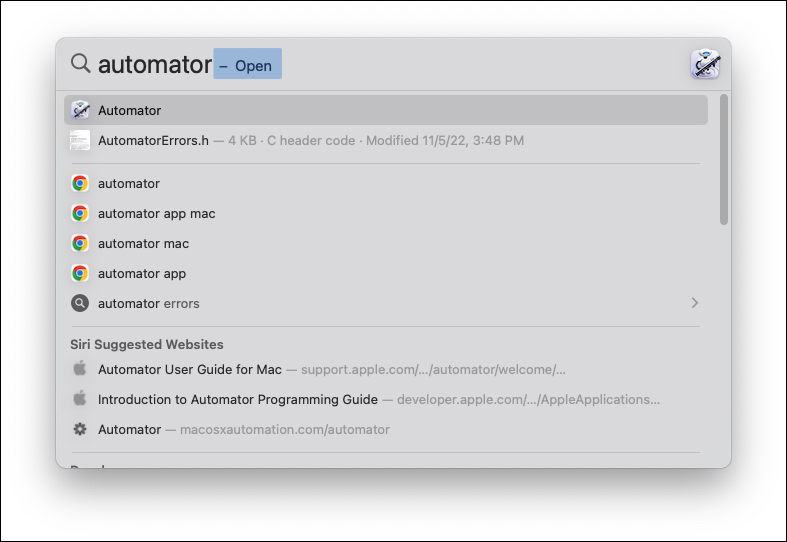Screen dimensions: 787x542
Task: Select the Automator application top hit
Action: click(x=386, y=110)
